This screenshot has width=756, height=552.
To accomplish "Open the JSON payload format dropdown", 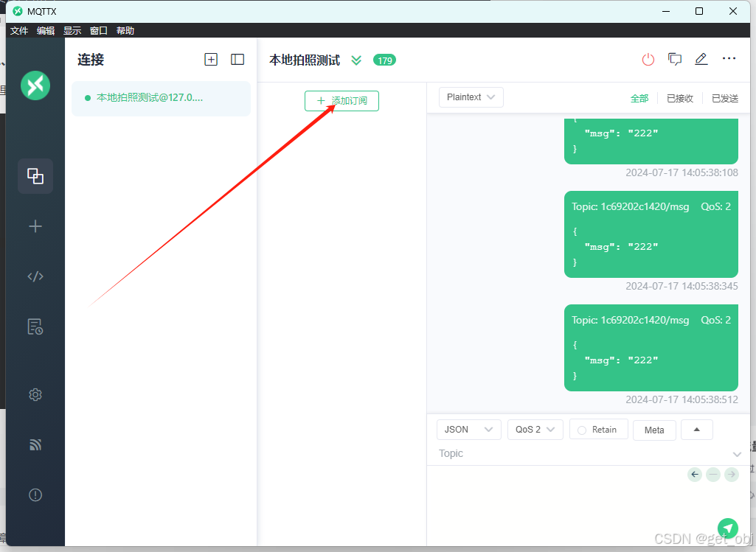I will click(x=468, y=430).
